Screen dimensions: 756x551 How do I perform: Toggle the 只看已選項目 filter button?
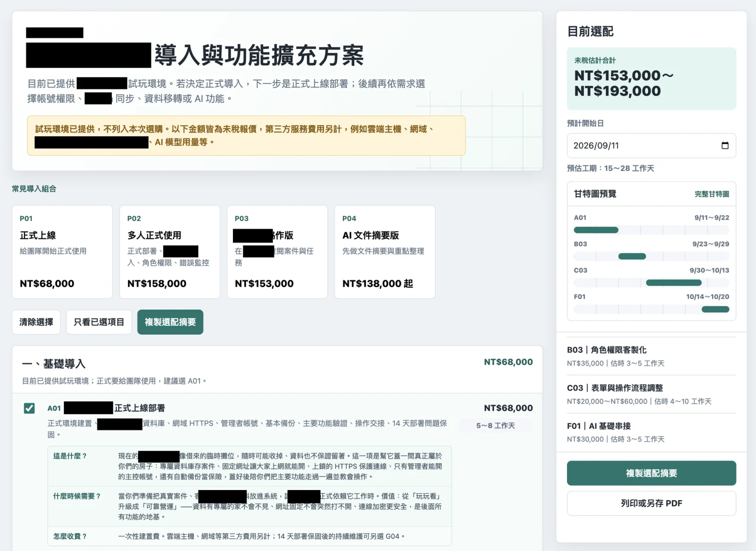(99, 322)
